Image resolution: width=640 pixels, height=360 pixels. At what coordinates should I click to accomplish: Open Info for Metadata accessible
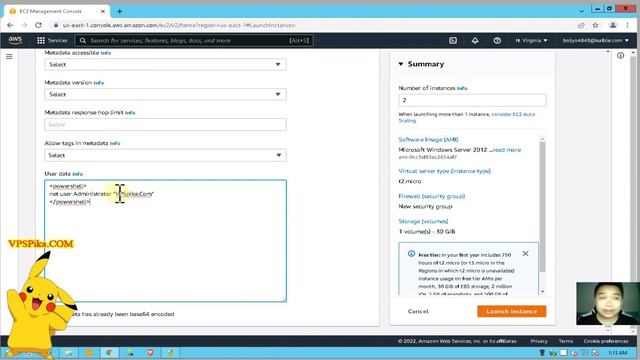[x=106, y=53]
